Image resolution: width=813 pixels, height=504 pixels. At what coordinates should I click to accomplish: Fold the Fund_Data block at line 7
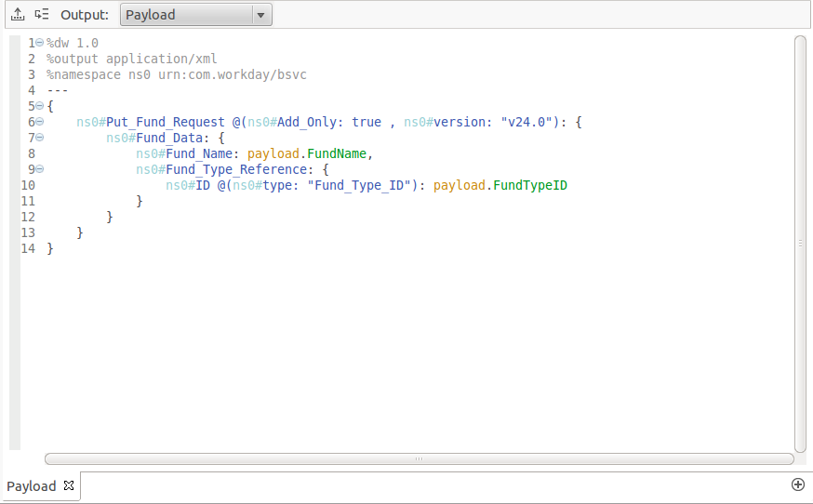point(39,138)
